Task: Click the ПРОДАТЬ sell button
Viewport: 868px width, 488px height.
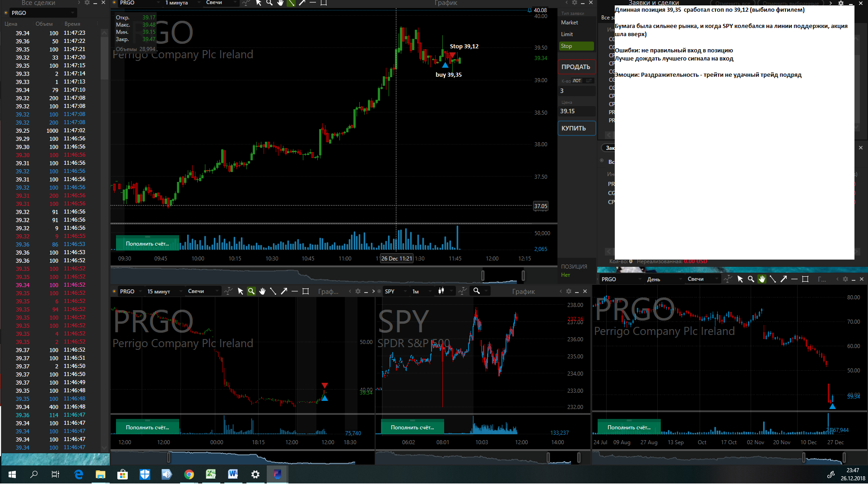Action: click(576, 67)
